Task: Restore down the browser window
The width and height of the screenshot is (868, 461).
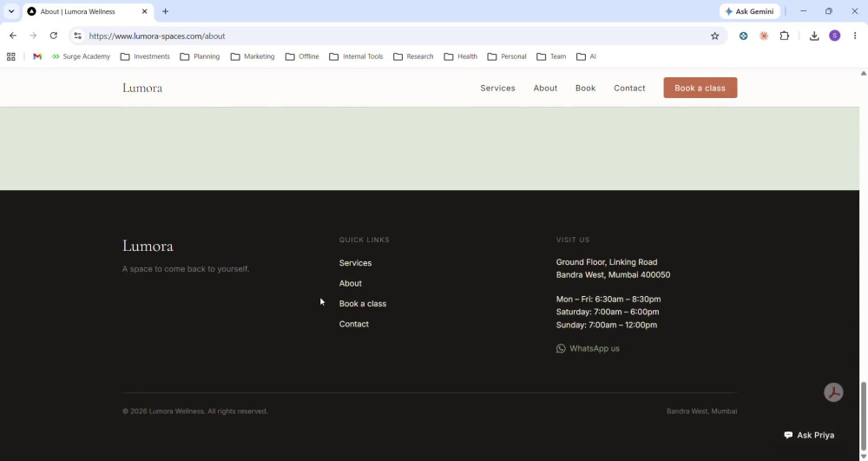Action: coord(829,11)
